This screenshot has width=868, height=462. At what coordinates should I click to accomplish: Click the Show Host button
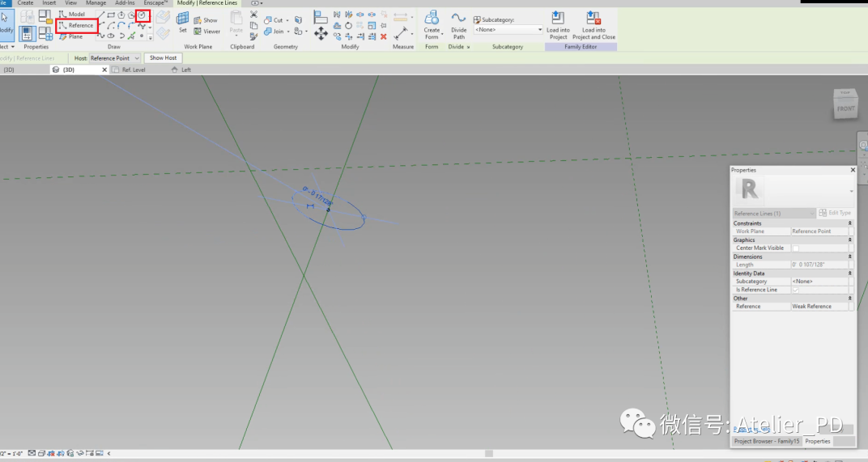164,57
